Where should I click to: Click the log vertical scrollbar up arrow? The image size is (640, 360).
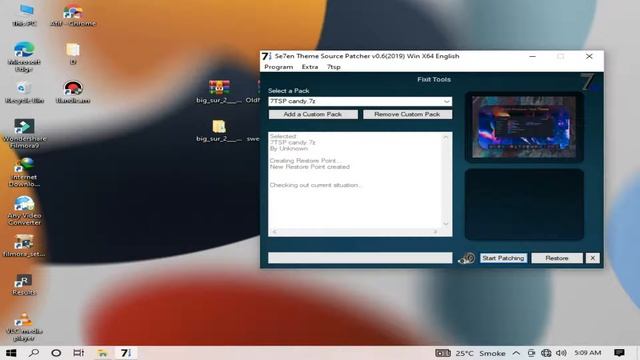446,138
